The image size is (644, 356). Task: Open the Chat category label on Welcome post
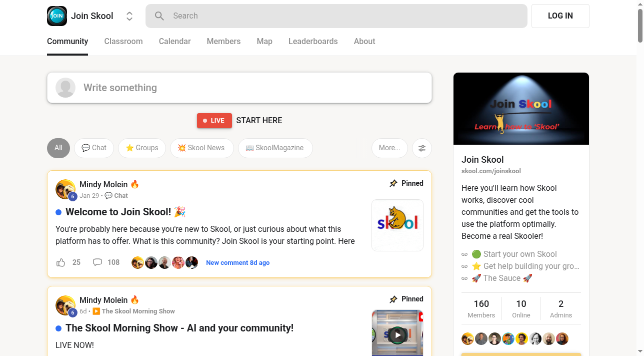(x=116, y=196)
